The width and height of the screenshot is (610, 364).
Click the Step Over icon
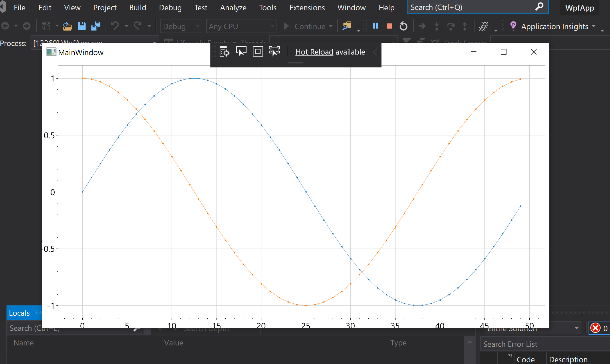[x=451, y=26]
